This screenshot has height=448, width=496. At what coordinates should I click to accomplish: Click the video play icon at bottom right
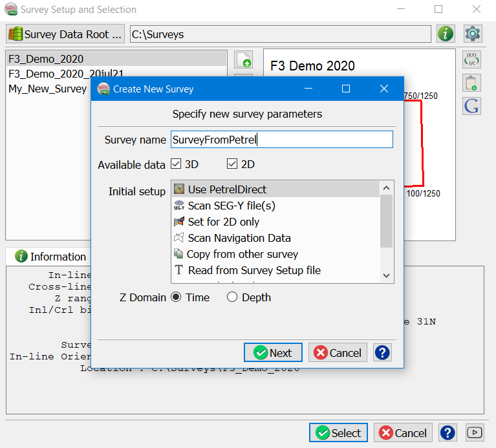pyautogui.click(x=474, y=432)
